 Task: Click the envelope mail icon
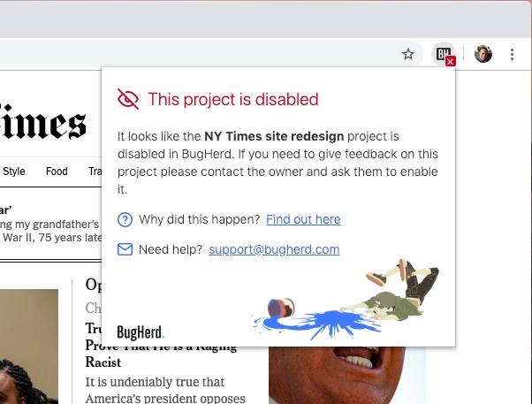click(x=125, y=249)
